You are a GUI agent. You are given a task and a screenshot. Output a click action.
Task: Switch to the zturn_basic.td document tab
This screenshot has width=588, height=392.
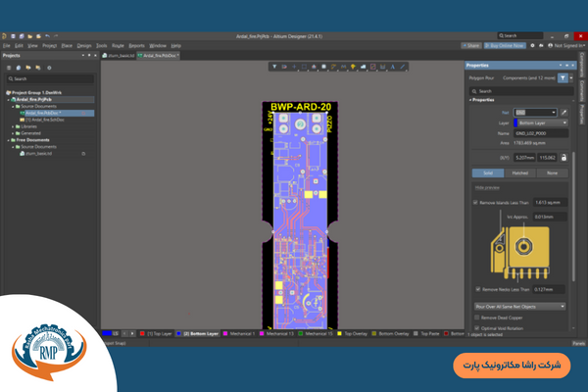121,56
